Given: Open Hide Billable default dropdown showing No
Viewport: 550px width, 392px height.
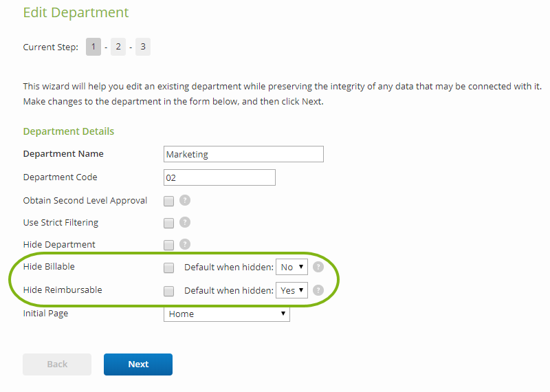Looking at the screenshot, I should [x=291, y=268].
